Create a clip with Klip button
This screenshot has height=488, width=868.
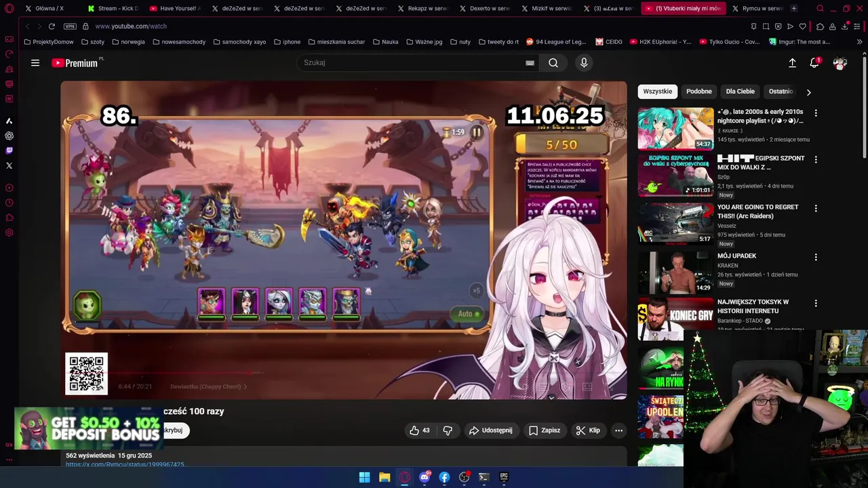(x=588, y=430)
